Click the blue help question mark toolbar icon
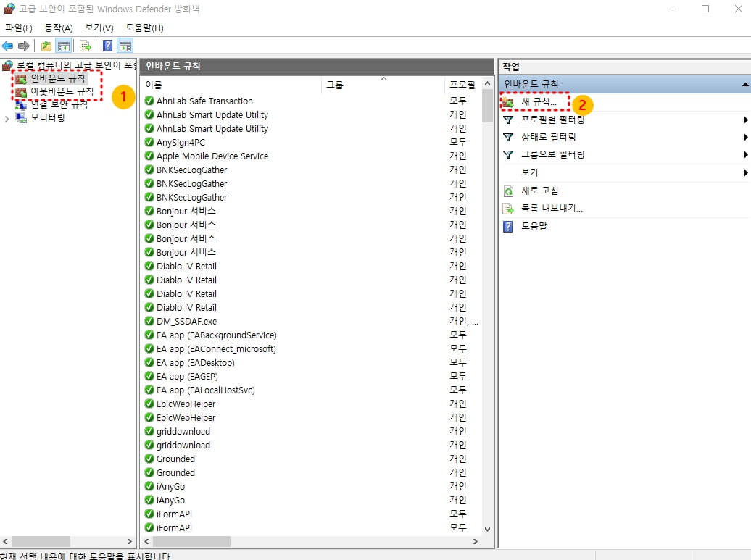 (108, 46)
